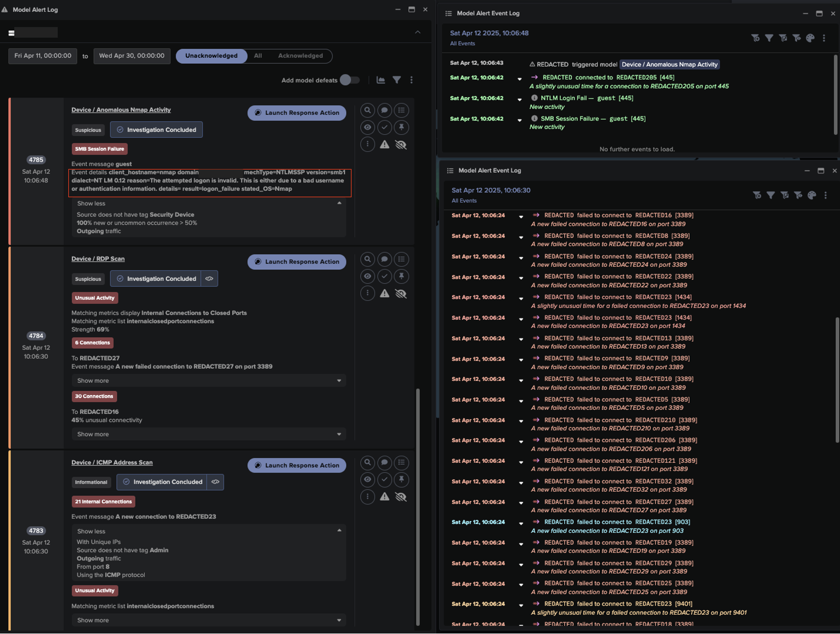The height and width of the screenshot is (634, 840).
Task: Toggle eye icon on RDP Scan alert
Action: pos(367,276)
